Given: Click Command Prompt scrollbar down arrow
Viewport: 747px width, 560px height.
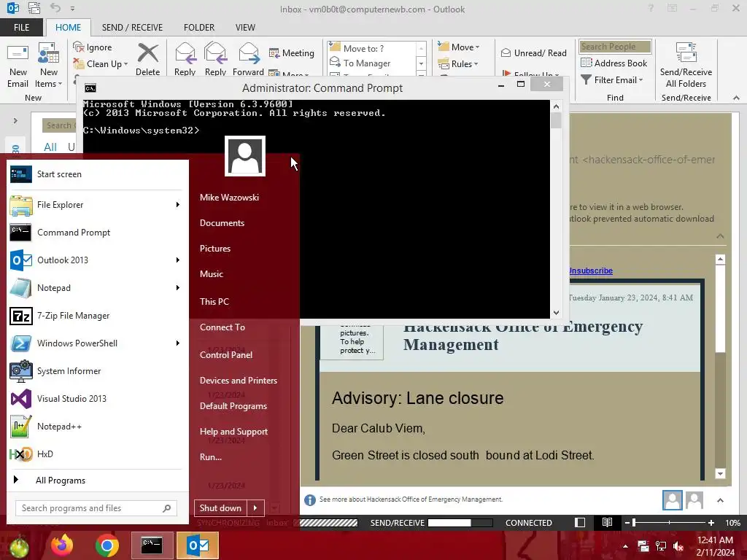Looking at the screenshot, I should click(x=556, y=313).
